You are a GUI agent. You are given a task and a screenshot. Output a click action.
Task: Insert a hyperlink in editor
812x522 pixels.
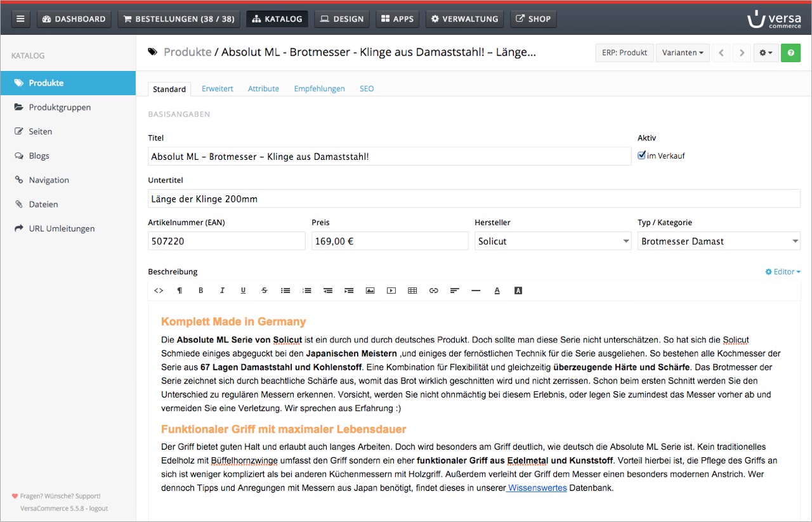coord(434,290)
